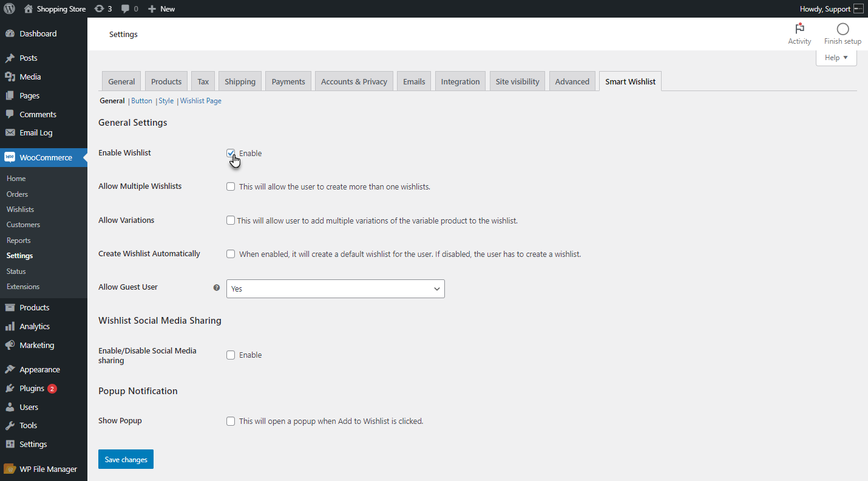This screenshot has width=868, height=481.
Task: Switch to the Advanced tab
Action: [572, 81]
